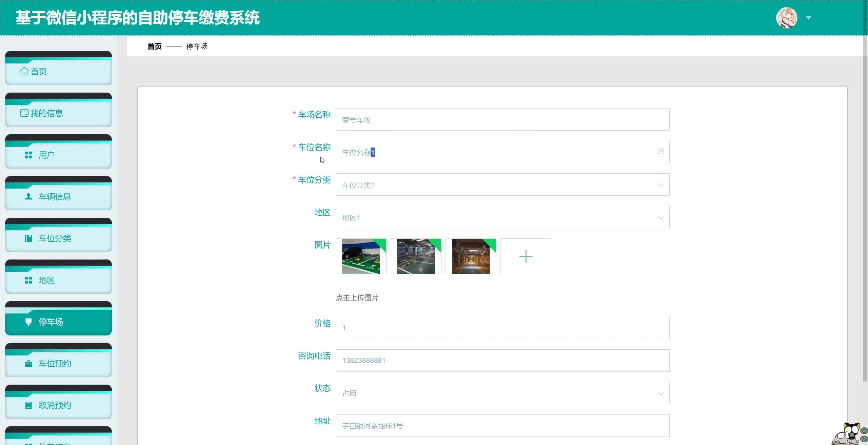Select the first parking lot thumbnail
Viewport: 868px width, 445px height.
361,256
